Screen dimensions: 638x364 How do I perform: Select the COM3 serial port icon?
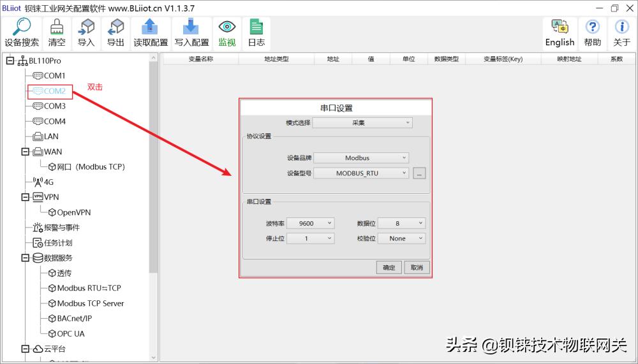click(38, 106)
